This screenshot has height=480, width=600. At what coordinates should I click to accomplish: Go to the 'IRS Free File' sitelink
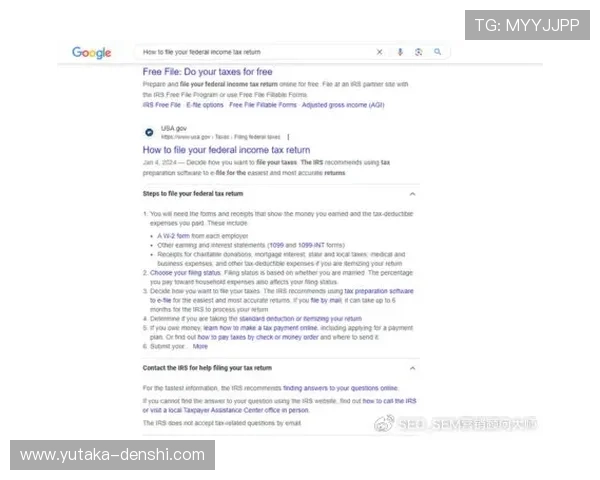point(162,104)
